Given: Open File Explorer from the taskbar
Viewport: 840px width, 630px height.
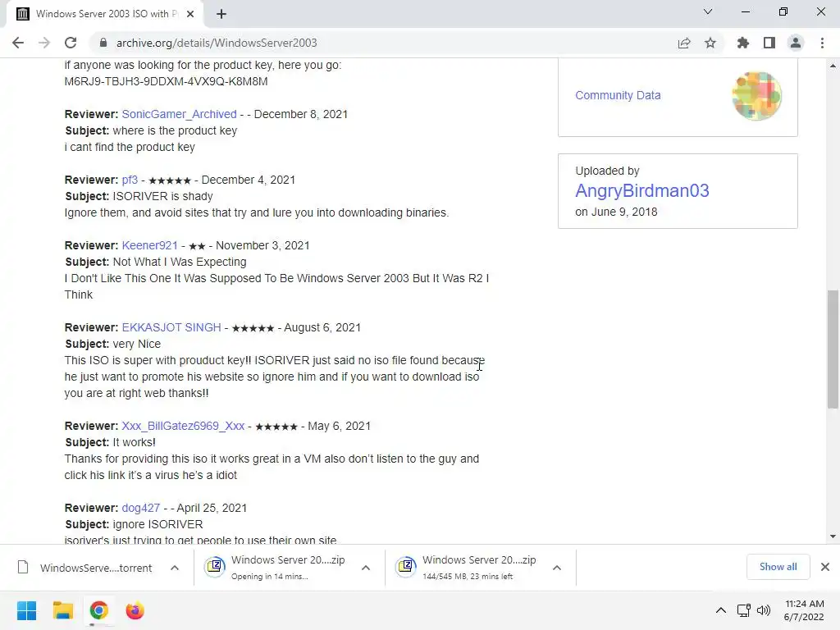Looking at the screenshot, I should (62, 610).
